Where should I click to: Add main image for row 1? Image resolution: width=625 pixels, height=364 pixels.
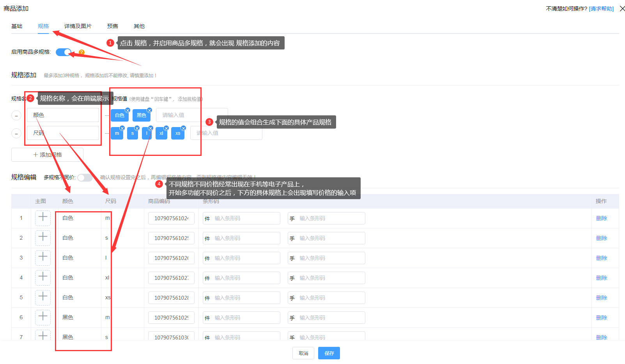(43, 218)
